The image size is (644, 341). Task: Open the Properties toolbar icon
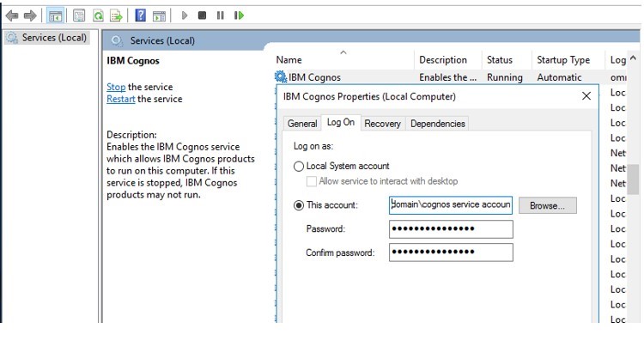(x=79, y=15)
